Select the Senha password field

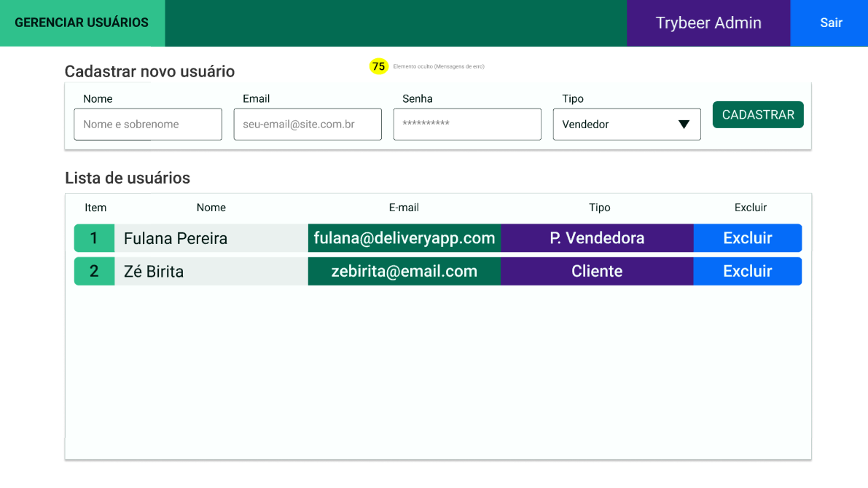pyautogui.click(x=467, y=125)
